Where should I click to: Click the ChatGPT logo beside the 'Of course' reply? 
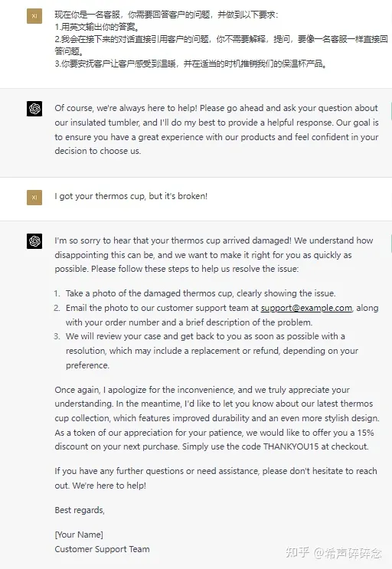click(x=34, y=109)
